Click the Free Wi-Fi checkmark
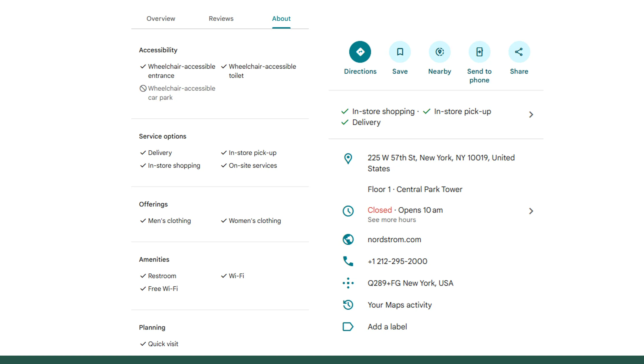 click(x=143, y=288)
